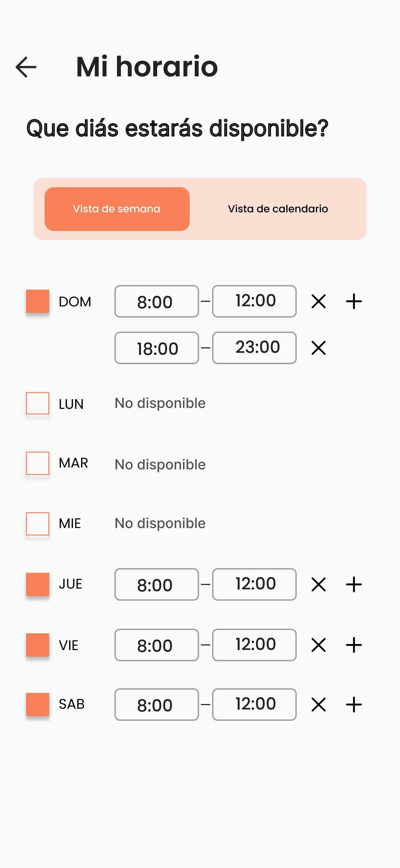
Task: Uncheck the SAB availability checkbox
Action: (38, 704)
